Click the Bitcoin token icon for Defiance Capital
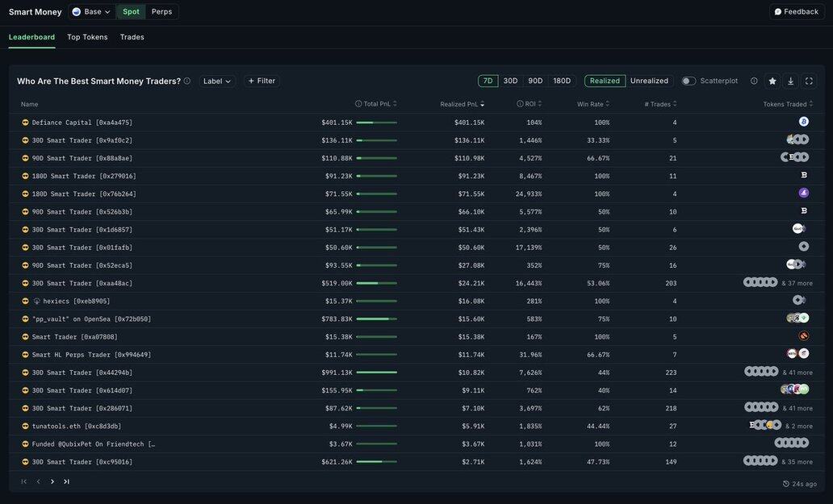The height and width of the screenshot is (504, 833). pos(803,122)
